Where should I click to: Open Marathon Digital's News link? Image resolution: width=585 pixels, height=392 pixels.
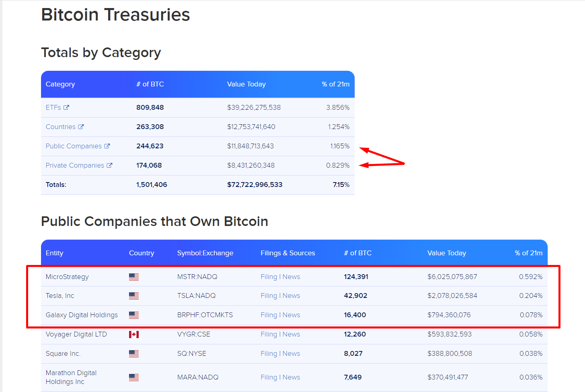tap(291, 377)
